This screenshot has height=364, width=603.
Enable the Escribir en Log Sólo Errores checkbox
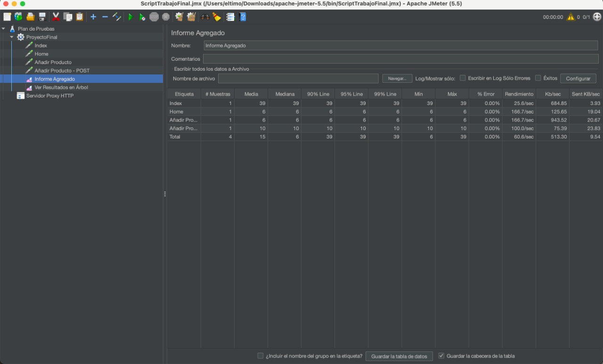(x=463, y=78)
